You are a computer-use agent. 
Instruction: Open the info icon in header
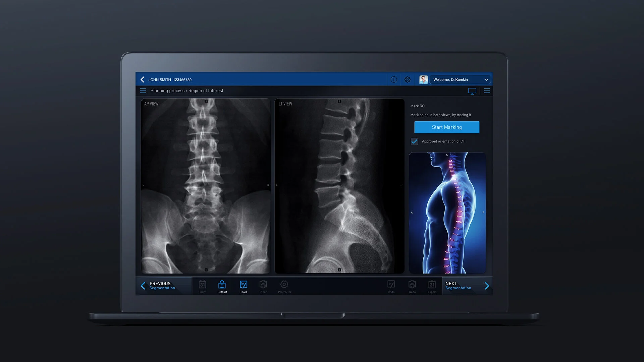click(x=394, y=79)
